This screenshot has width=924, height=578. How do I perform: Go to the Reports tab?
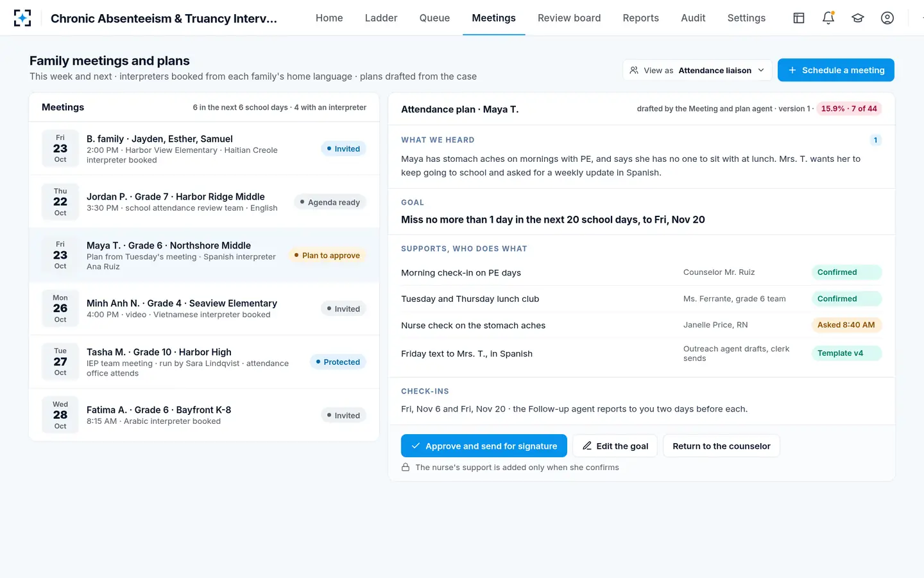[640, 18]
